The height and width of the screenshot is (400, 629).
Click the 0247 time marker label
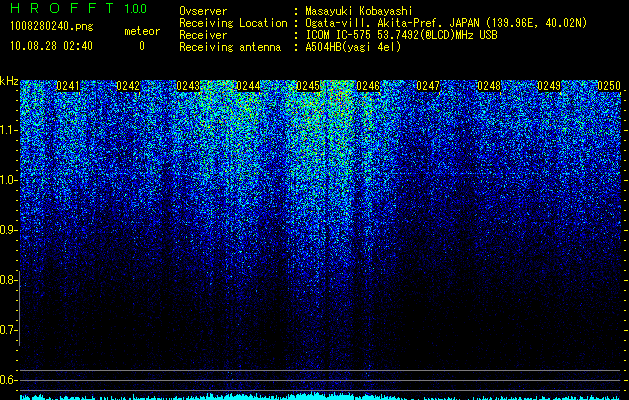[x=428, y=86]
